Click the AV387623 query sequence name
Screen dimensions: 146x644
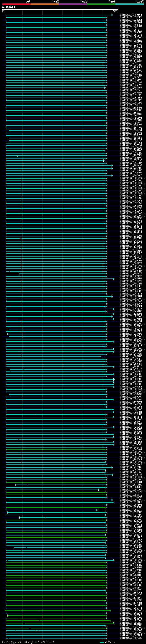tap(8, 8)
